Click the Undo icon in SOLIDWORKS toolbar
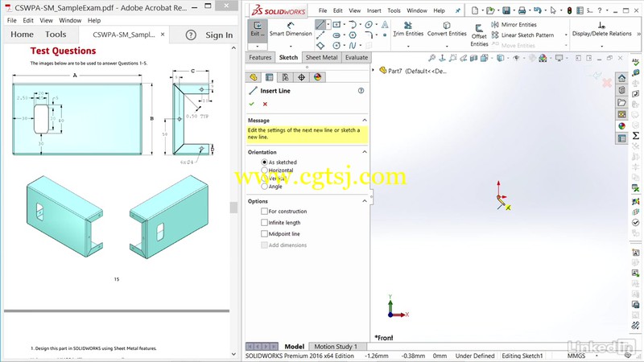This screenshot has height=362, width=644. (537, 10)
